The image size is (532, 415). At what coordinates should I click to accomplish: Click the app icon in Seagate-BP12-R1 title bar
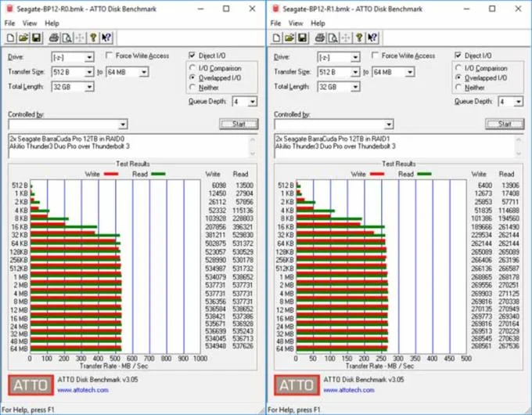pos(275,9)
